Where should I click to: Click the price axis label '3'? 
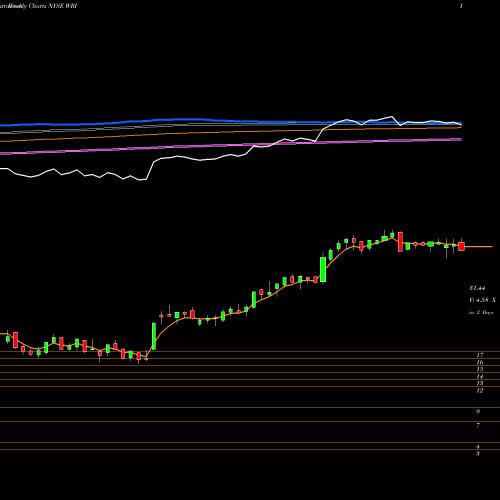(x=478, y=454)
